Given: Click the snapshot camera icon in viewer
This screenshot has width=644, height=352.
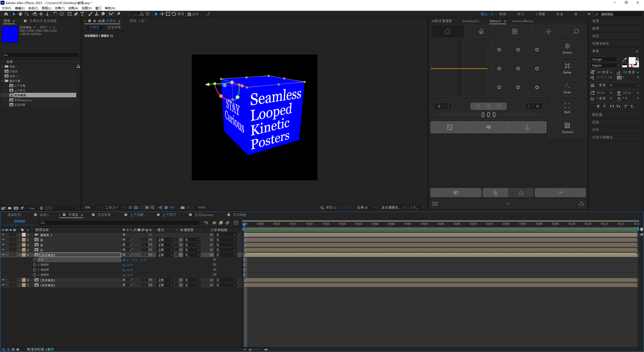Looking at the screenshot, I should tap(183, 207).
